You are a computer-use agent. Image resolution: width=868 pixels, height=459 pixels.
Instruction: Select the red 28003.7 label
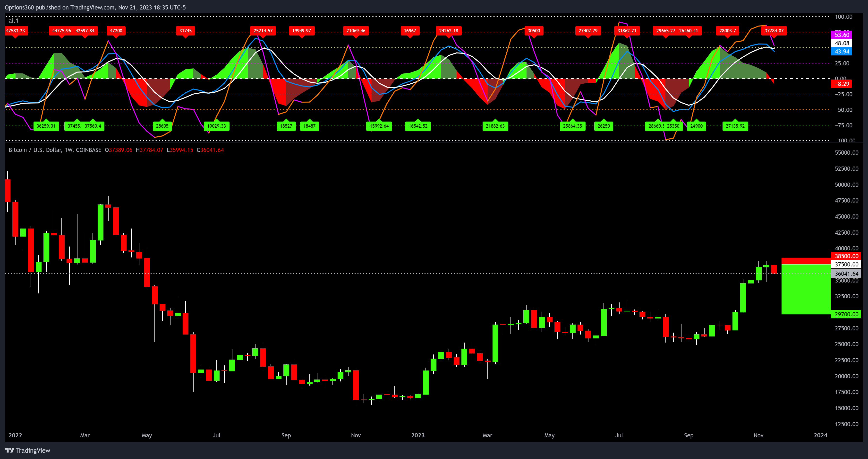(x=728, y=31)
